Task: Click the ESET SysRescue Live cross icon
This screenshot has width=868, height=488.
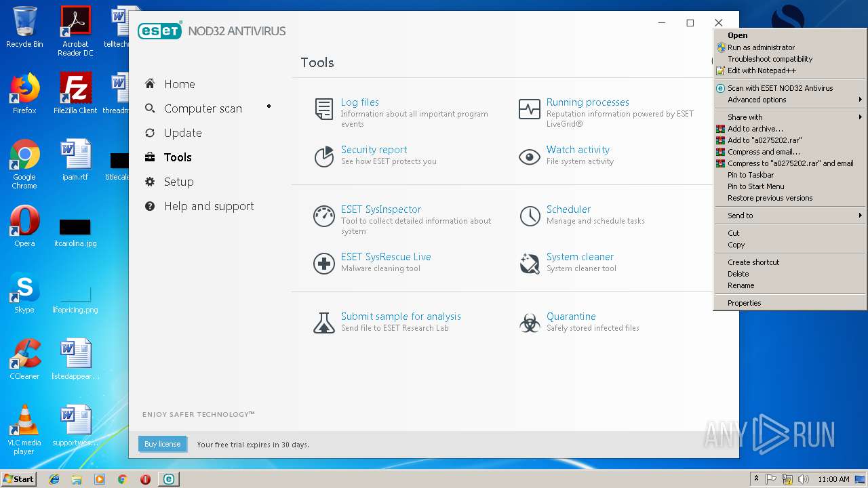Action: [324, 264]
